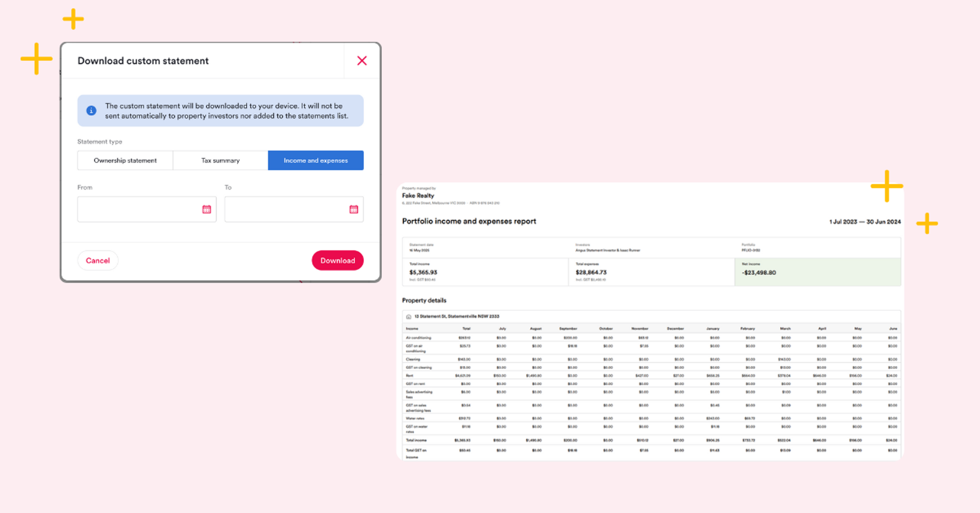Select the Ownership statement type

(x=125, y=160)
